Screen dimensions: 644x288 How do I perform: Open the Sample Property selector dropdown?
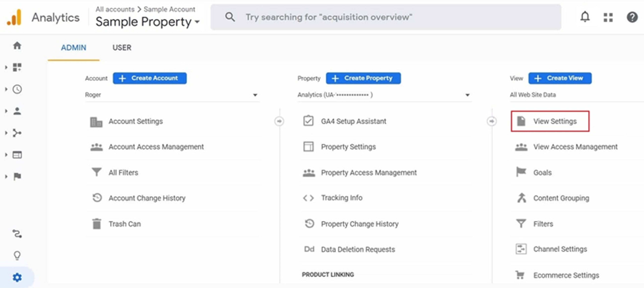pyautogui.click(x=148, y=22)
